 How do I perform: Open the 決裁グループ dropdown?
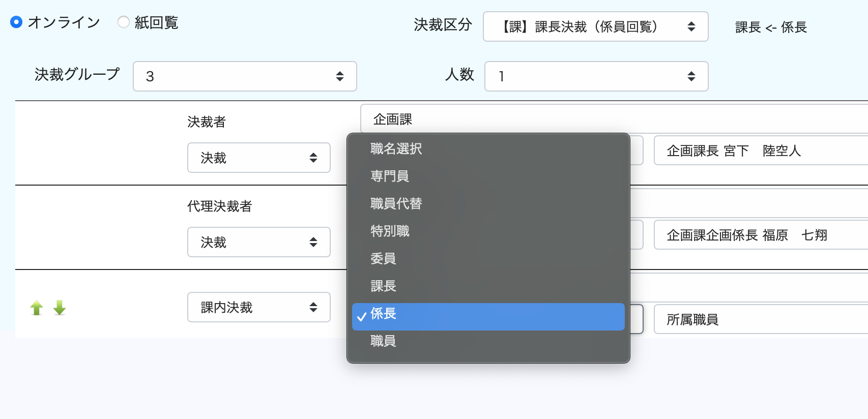click(x=245, y=76)
